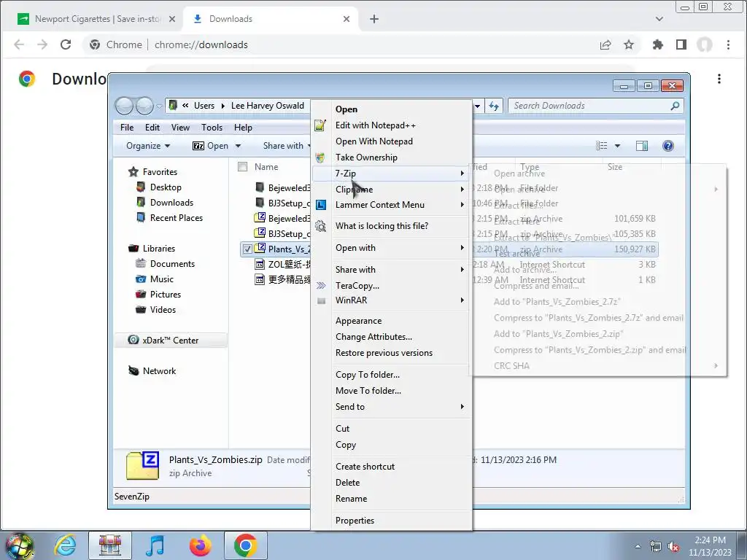Click Create shortcut entry
Image resolution: width=747 pixels, height=560 pixels.
(365, 467)
